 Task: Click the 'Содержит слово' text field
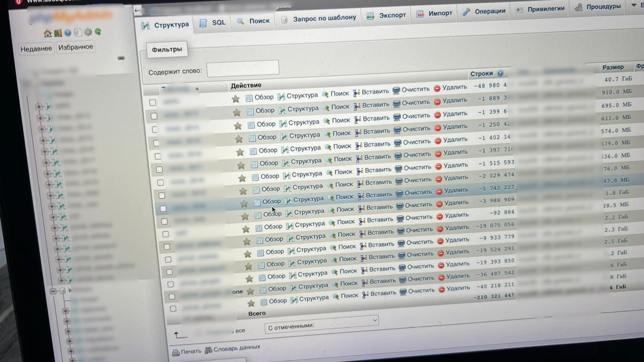pos(243,68)
